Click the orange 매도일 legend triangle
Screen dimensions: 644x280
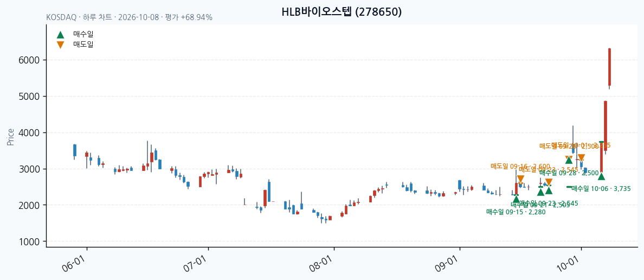click(60, 45)
